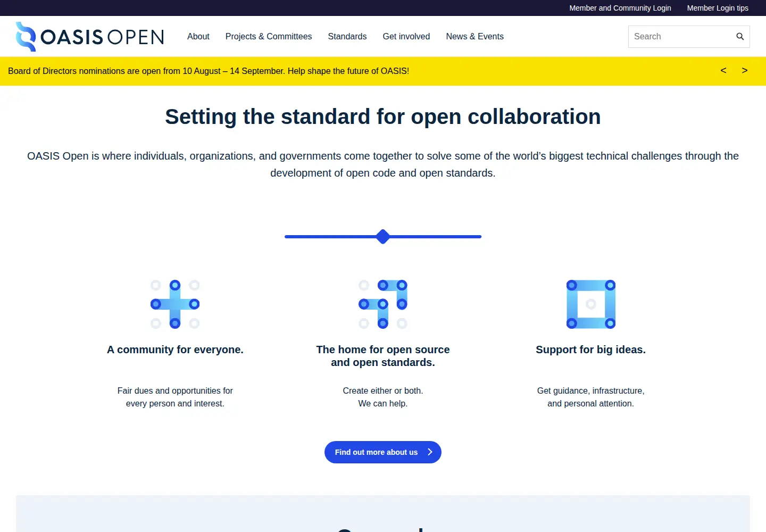The height and width of the screenshot is (532, 766).
Task: Open the Projects & Committees menu
Action: pyautogui.click(x=269, y=37)
